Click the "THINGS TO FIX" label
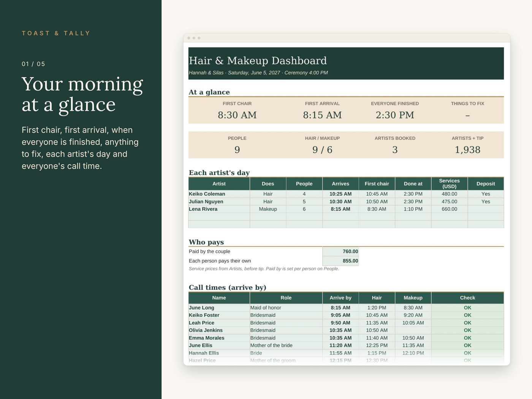 click(467, 103)
